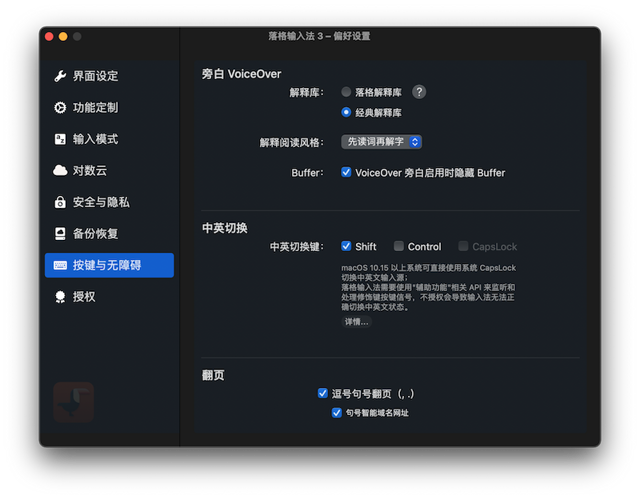The height and width of the screenshot is (499, 640).
Task: Click the 详情… button
Action: point(356,322)
